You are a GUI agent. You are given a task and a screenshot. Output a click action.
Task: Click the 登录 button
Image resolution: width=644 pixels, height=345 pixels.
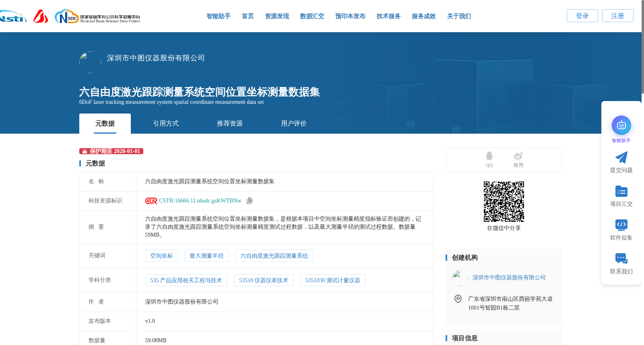(x=582, y=16)
